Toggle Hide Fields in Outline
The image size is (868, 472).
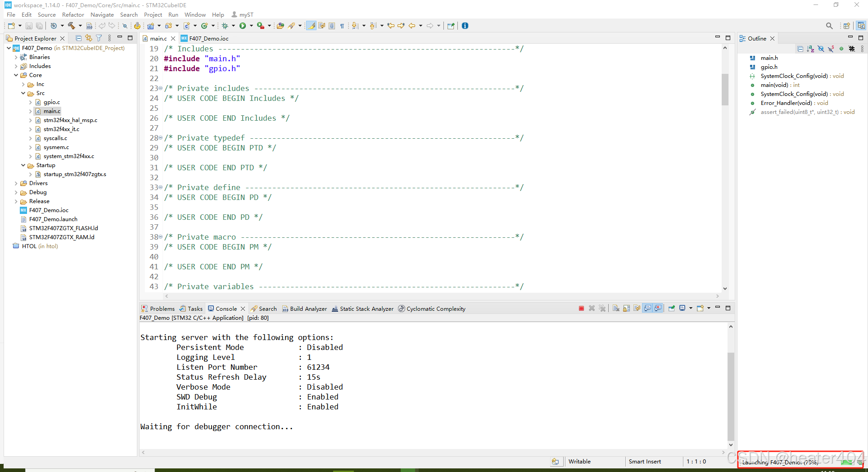(x=821, y=49)
